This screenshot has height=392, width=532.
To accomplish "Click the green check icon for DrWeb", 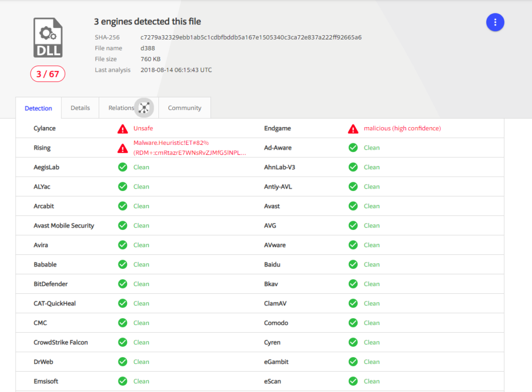I will (x=123, y=362).
